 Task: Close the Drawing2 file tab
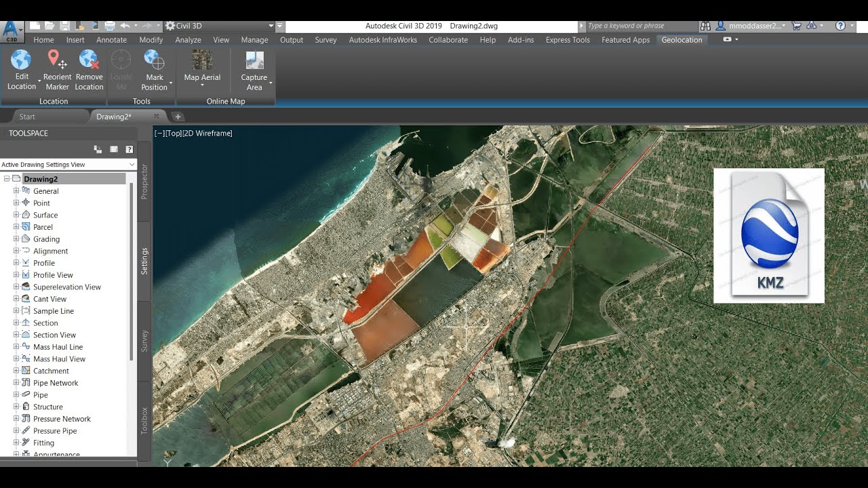(x=156, y=117)
